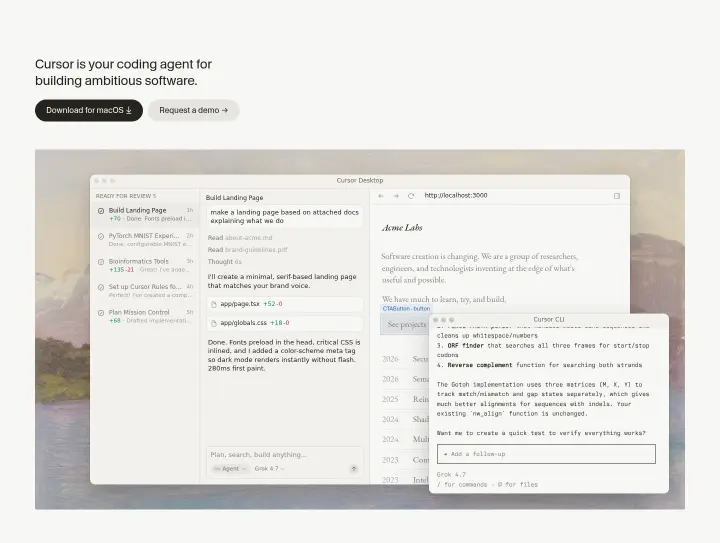Click the first 2026 row in the preview list

point(404,359)
